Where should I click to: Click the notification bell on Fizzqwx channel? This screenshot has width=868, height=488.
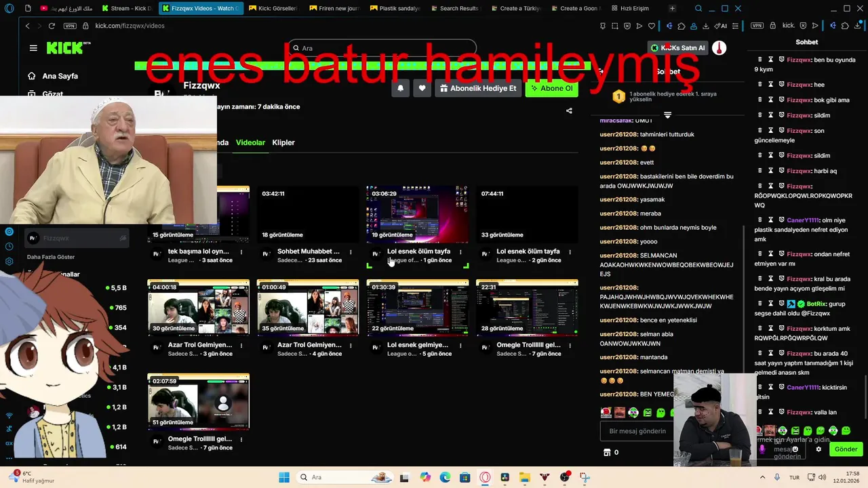tap(400, 88)
